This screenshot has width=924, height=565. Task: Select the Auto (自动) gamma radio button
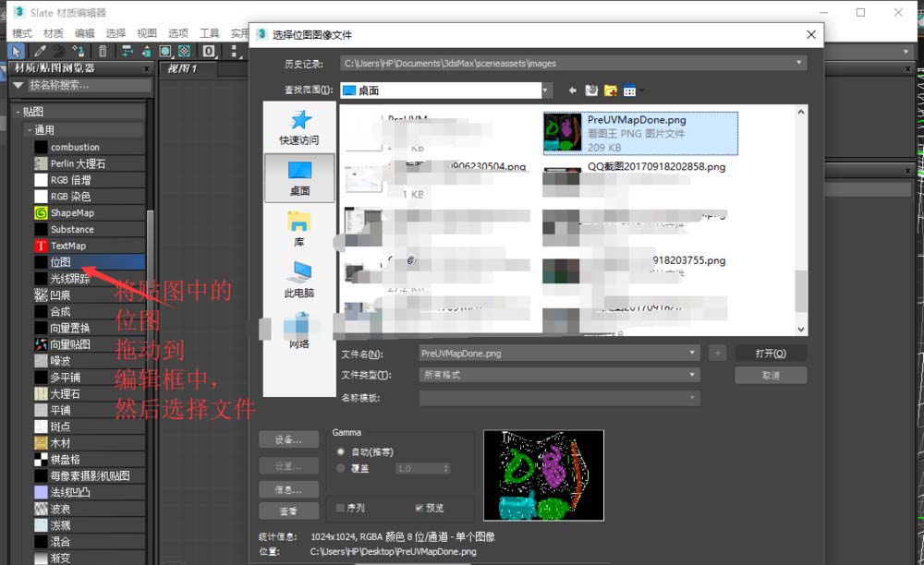pyautogui.click(x=341, y=452)
